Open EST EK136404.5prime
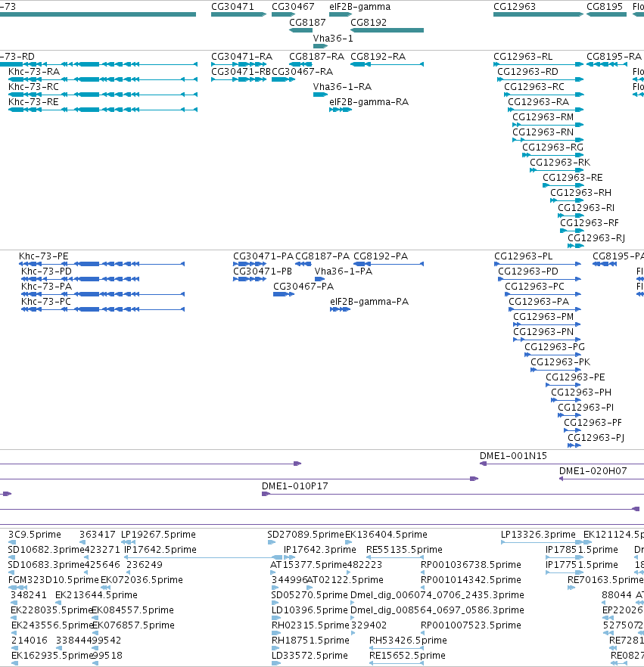Image resolution: width=644 pixels, height=667 pixels. (x=386, y=535)
